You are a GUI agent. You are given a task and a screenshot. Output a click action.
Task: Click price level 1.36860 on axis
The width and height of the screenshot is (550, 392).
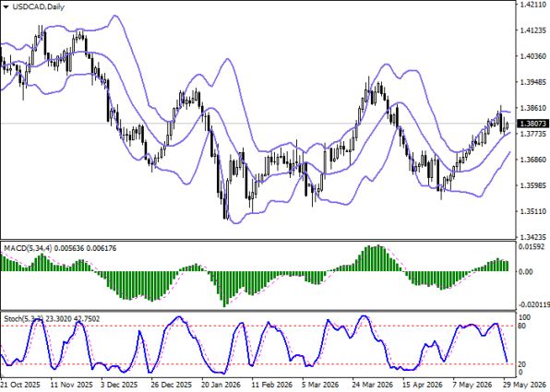pos(532,160)
